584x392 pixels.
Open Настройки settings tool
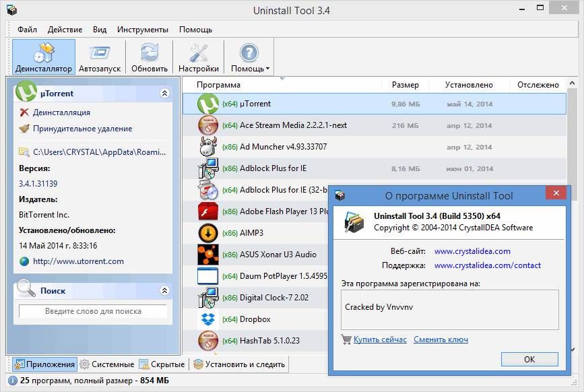pyautogui.click(x=199, y=57)
